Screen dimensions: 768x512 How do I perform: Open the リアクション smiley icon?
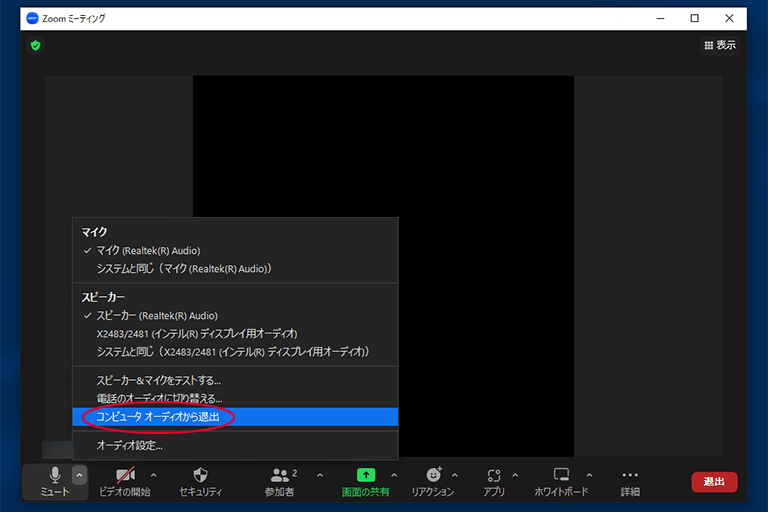433,475
